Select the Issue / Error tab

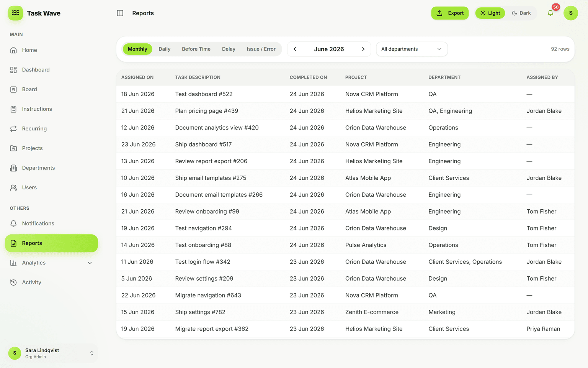(x=261, y=49)
